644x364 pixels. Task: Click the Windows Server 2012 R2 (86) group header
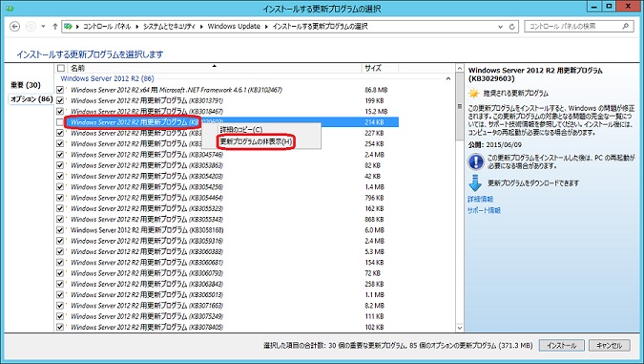(x=107, y=78)
